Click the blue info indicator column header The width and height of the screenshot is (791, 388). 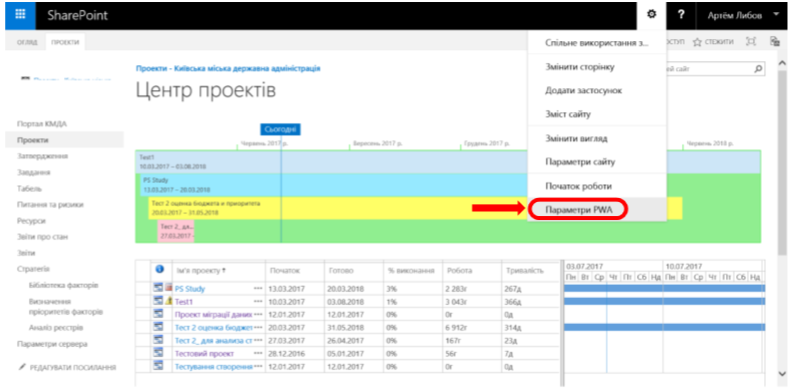click(x=160, y=270)
